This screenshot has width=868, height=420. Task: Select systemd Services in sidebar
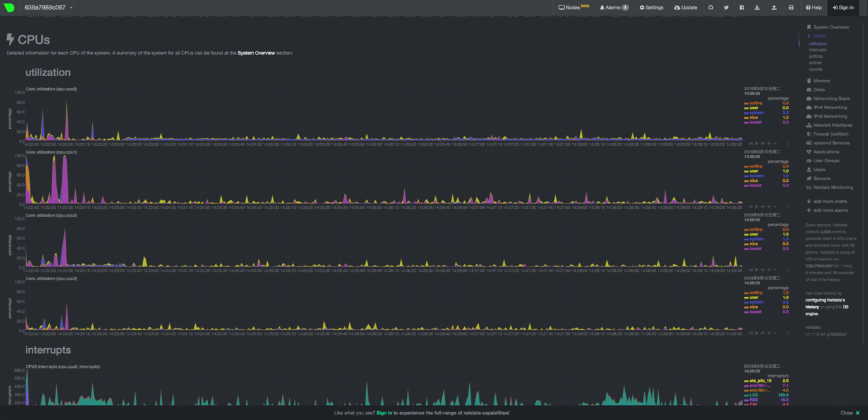(831, 143)
